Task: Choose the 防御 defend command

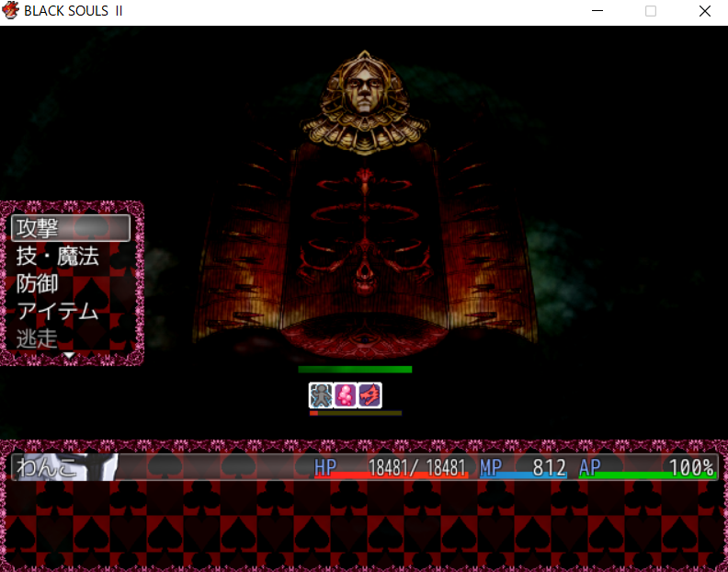Action: [x=37, y=283]
